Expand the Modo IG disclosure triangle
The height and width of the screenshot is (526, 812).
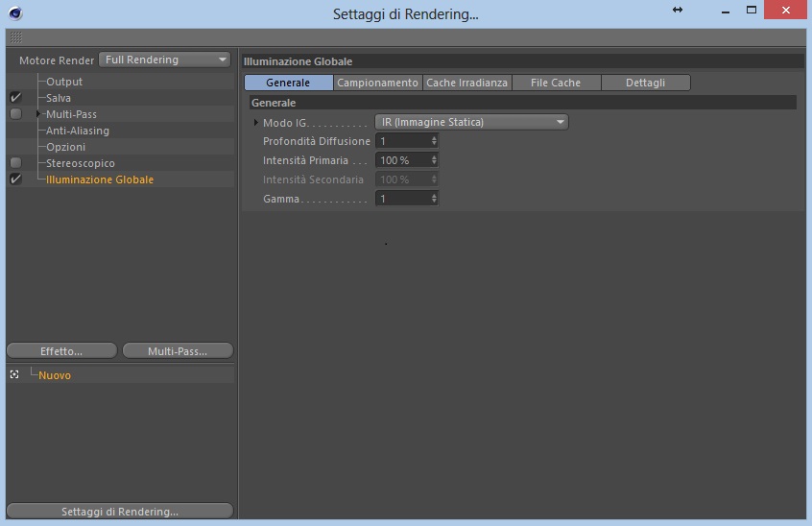click(256, 123)
